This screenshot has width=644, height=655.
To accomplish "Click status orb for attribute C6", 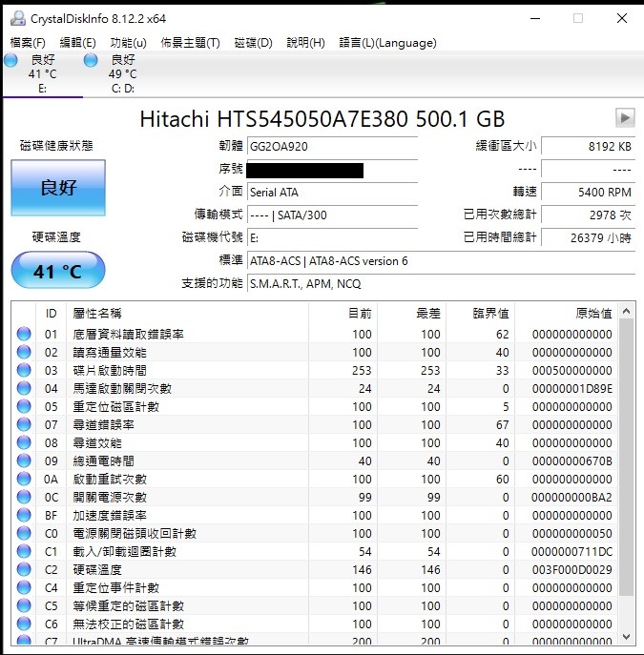I will tap(24, 624).
